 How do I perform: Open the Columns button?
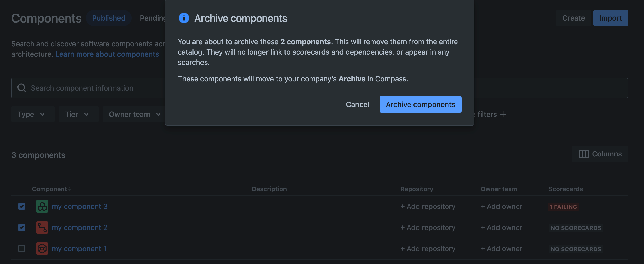pyautogui.click(x=600, y=154)
